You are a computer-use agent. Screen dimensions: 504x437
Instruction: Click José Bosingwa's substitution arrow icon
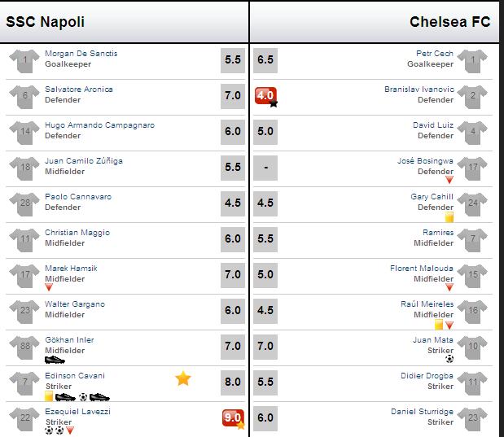449,180
